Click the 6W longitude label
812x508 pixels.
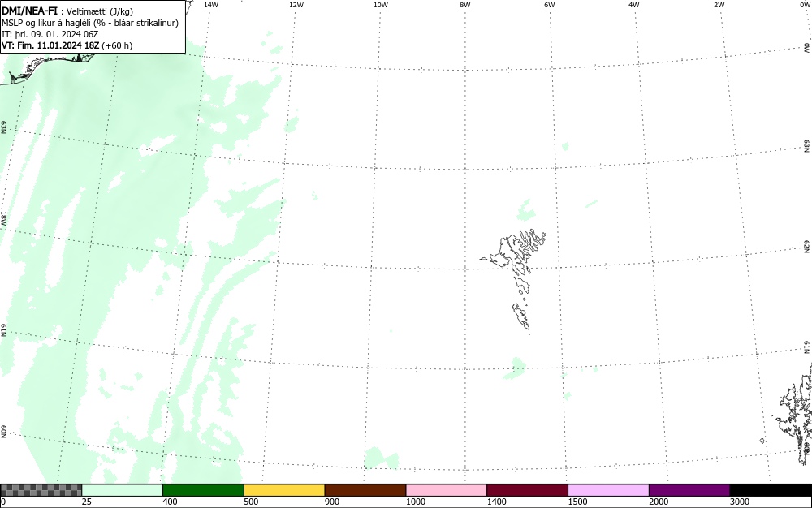550,5
